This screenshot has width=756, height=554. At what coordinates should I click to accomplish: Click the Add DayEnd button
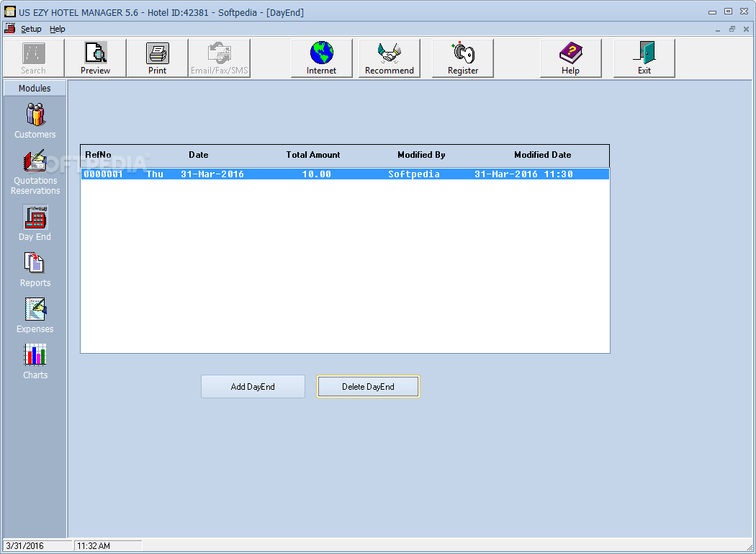253,387
